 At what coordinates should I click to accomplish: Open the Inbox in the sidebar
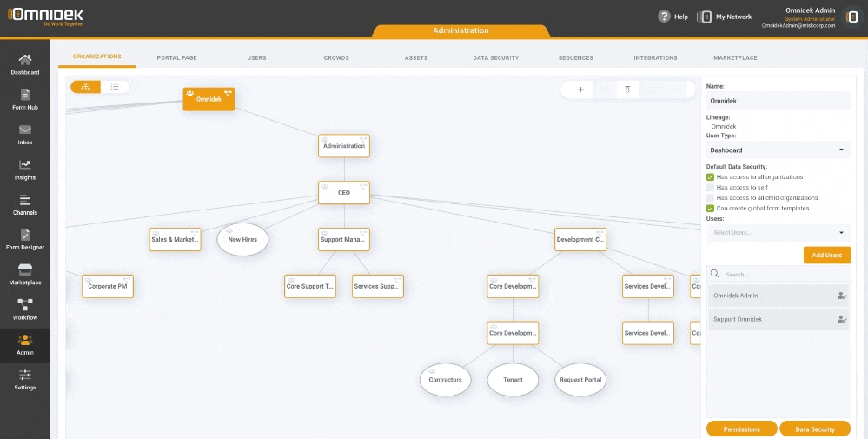[25, 135]
